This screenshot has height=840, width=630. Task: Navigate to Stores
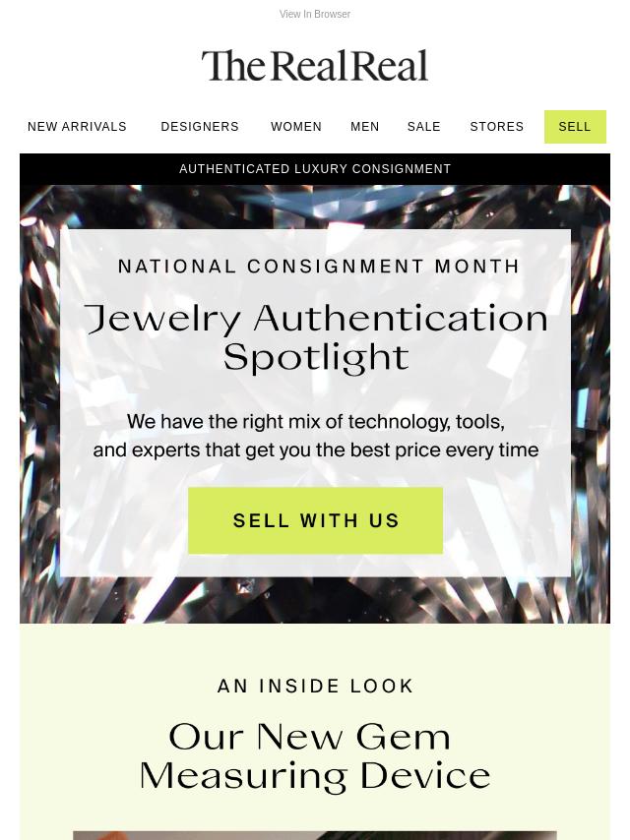tap(497, 127)
